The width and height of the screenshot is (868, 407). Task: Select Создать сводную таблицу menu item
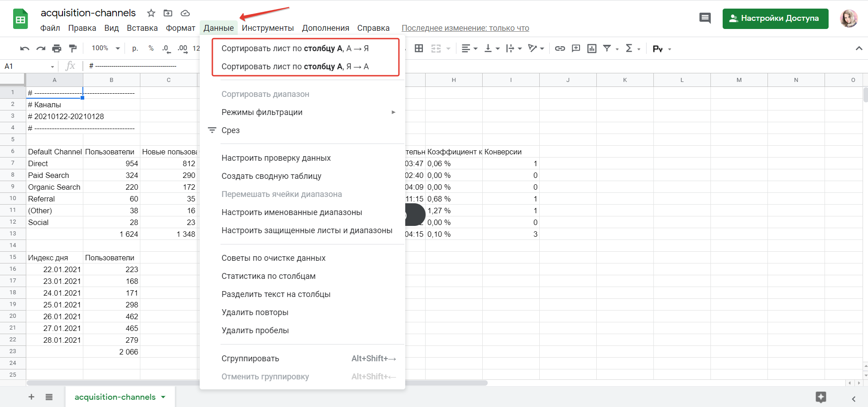tap(271, 176)
